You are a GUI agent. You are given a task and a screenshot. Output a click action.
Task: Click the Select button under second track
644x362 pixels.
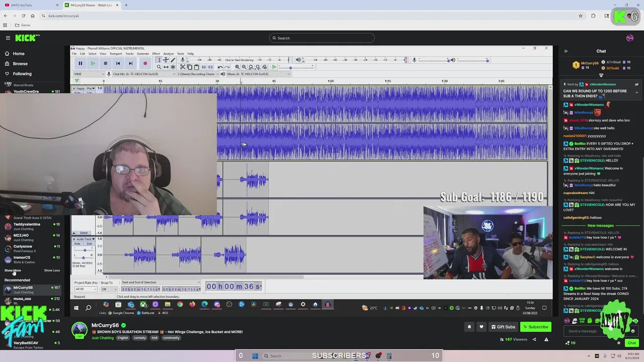pos(84,233)
